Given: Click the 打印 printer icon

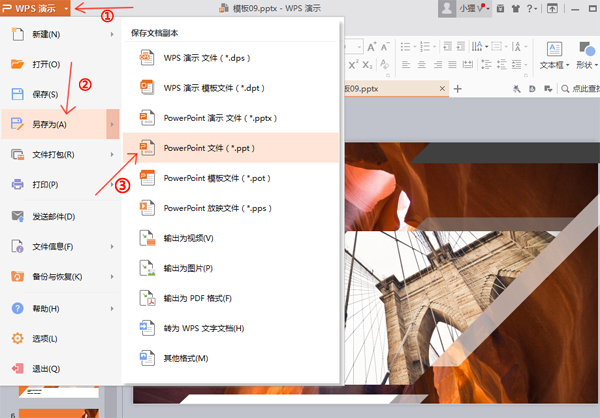Looking at the screenshot, I should click(x=17, y=185).
